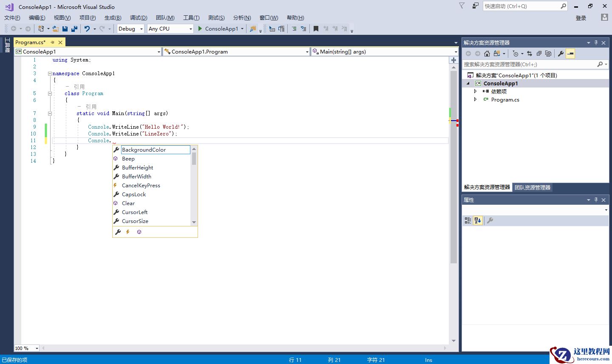Toggle the method cube filter in IntelliSense footer
This screenshot has width=612, height=364.
click(139, 232)
